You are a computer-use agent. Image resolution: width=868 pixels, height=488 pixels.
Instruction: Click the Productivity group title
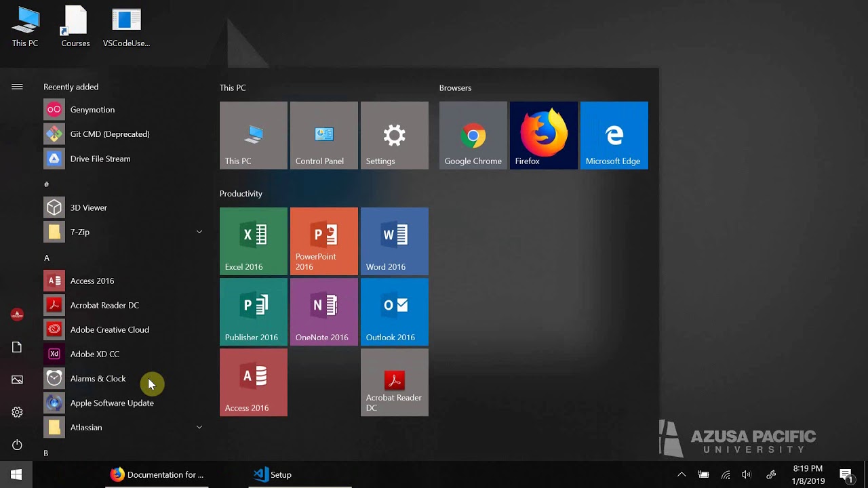(x=241, y=194)
